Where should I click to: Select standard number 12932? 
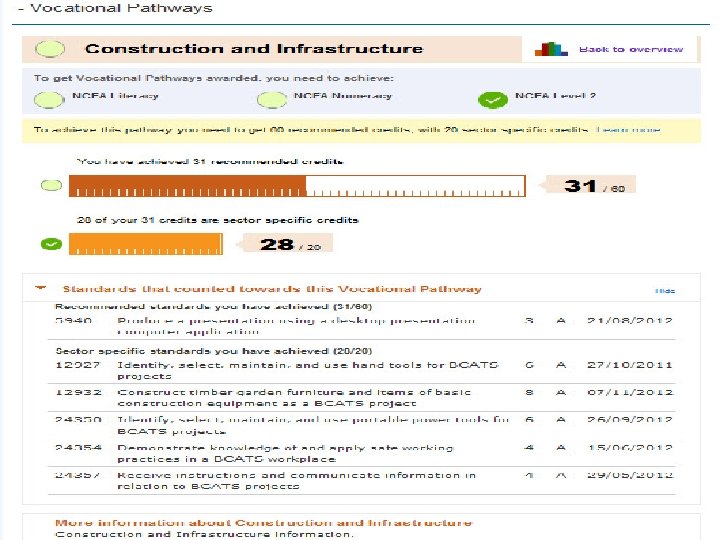coord(78,392)
